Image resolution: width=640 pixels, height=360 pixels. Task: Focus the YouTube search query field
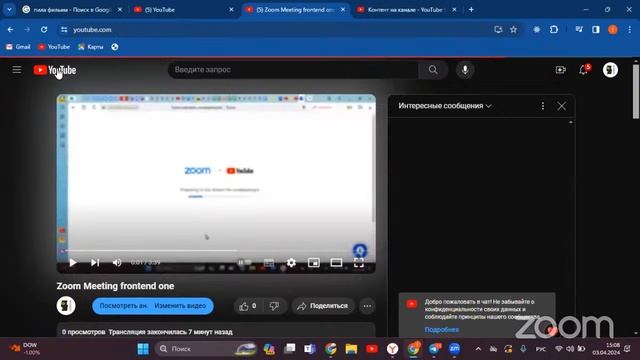click(x=294, y=70)
